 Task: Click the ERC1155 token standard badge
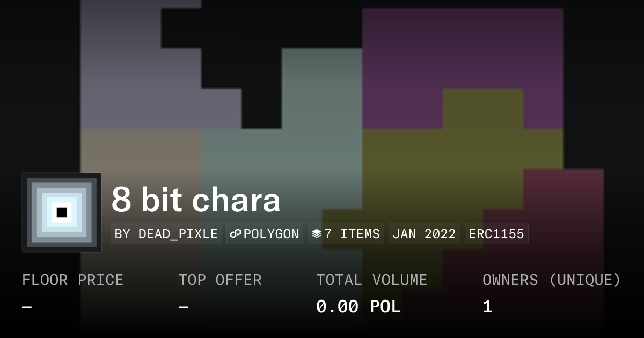coord(496,234)
